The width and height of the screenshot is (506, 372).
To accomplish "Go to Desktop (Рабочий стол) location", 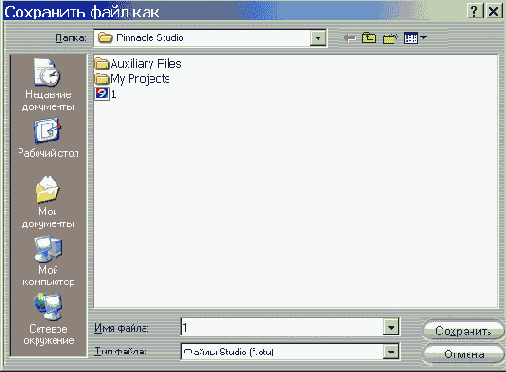I will pos(48,138).
